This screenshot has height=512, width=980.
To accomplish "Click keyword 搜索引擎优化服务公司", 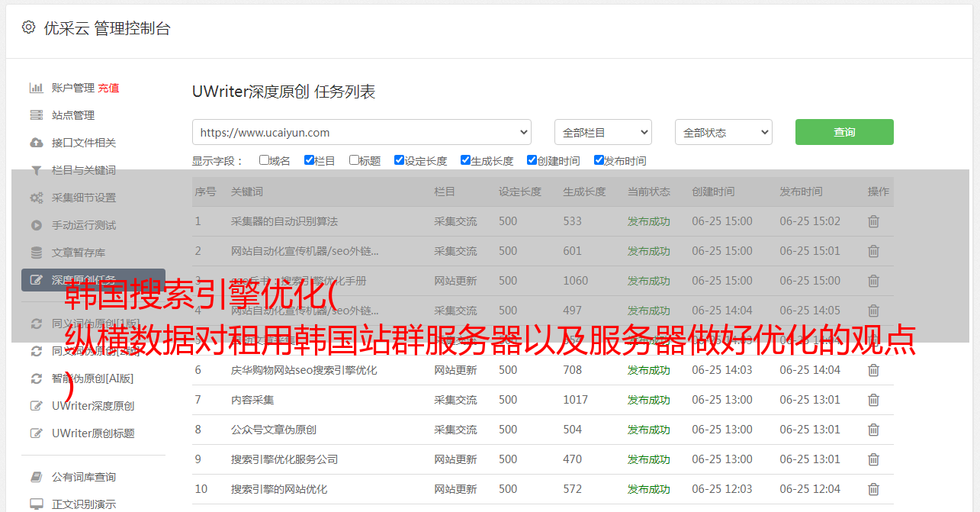I will click(x=284, y=459).
